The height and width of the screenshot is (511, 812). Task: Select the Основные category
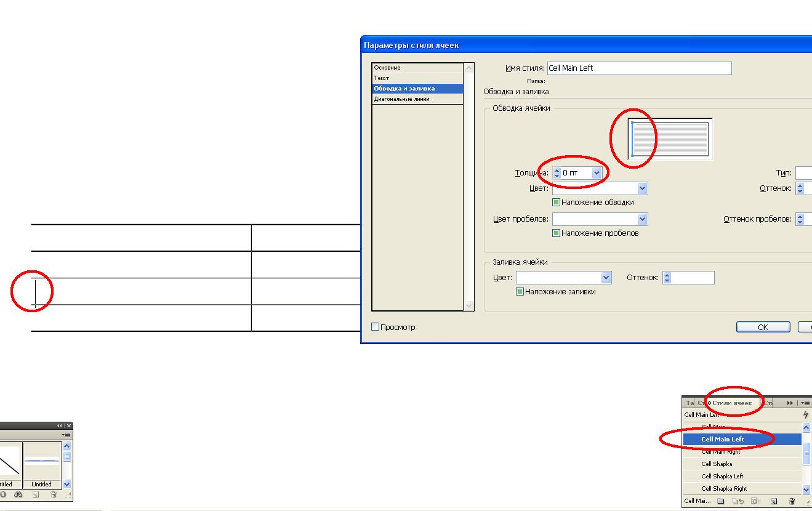[x=417, y=68]
